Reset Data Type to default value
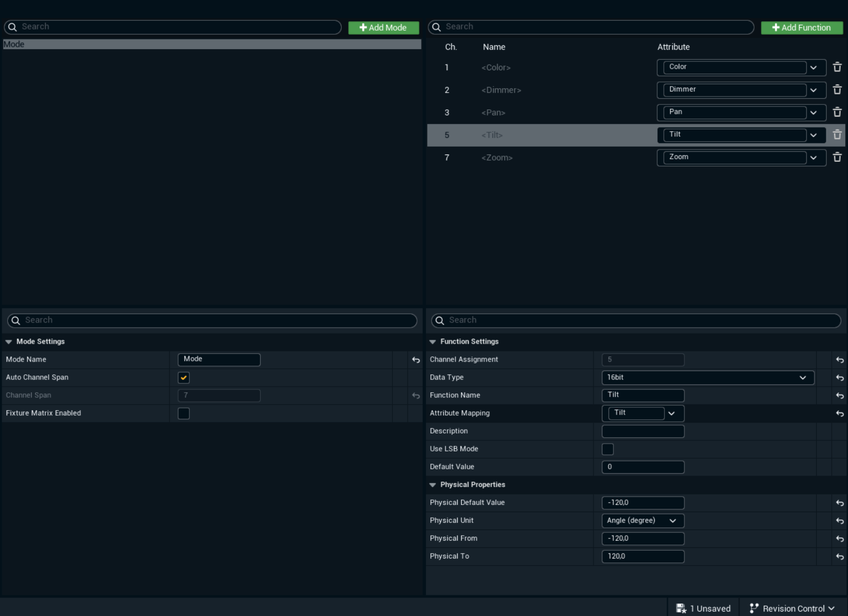The image size is (848, 616). (x=839, y=378)
